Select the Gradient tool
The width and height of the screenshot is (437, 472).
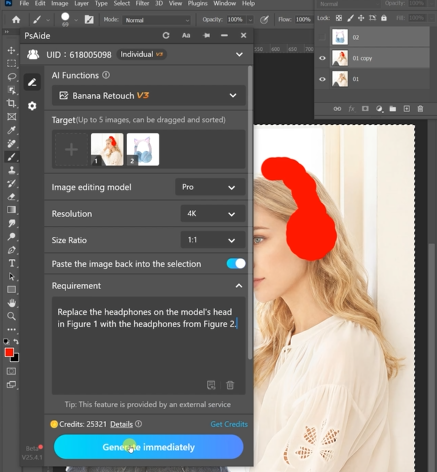pos(12,210)
